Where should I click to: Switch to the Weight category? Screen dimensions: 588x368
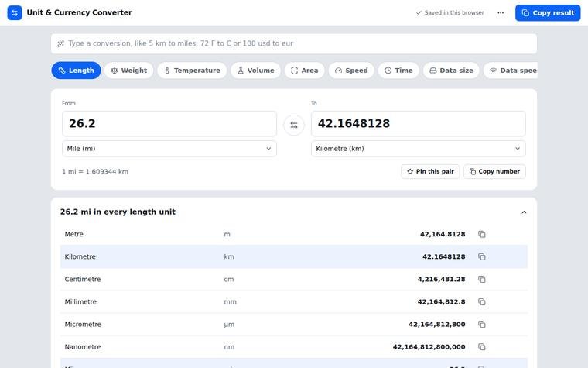pyautogui.click(x=128, y=71)
